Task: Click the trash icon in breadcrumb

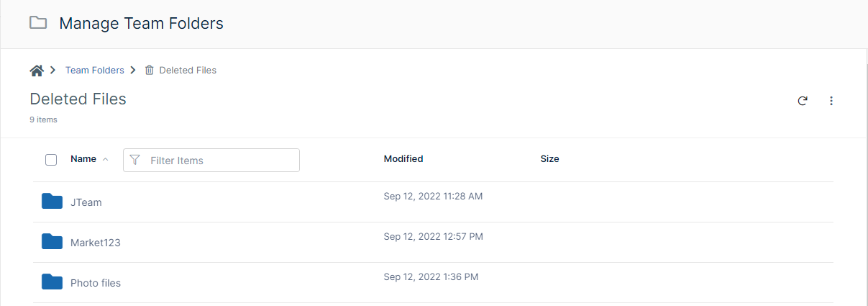Action: (x=150, y=71)
